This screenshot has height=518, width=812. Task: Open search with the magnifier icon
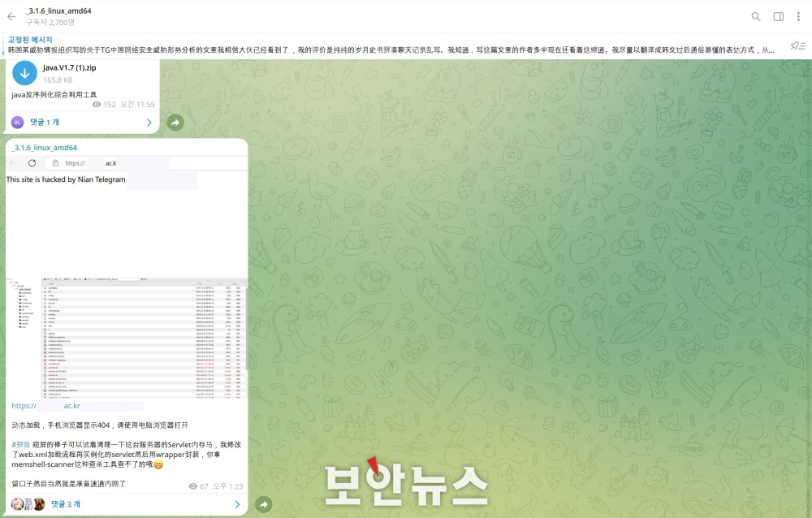click(x=756, y=16)
